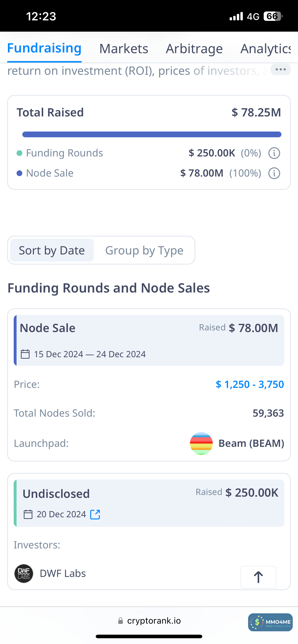Select the Fundraising tab
This screenshot has height=644, width=298.
pos(44,48)
